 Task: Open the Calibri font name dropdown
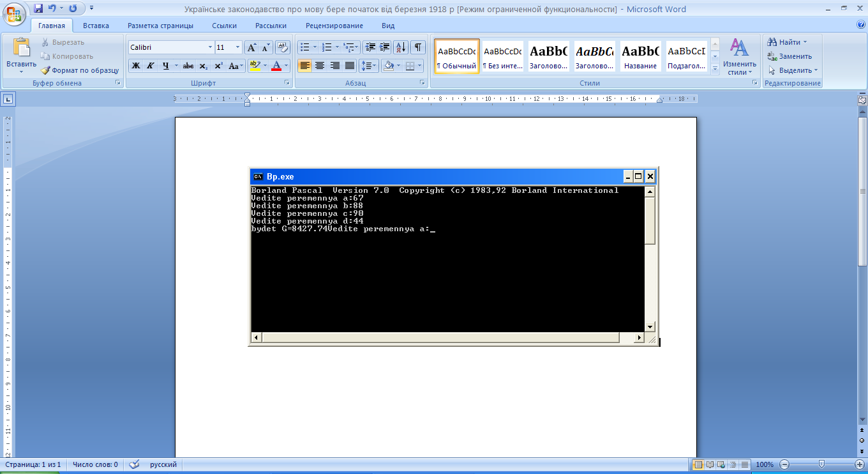pyautogui.click(x=210, y=47)
